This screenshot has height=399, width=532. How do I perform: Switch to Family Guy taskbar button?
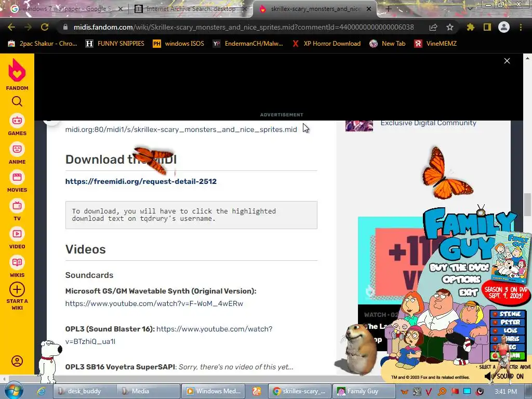tap(364, 391)
